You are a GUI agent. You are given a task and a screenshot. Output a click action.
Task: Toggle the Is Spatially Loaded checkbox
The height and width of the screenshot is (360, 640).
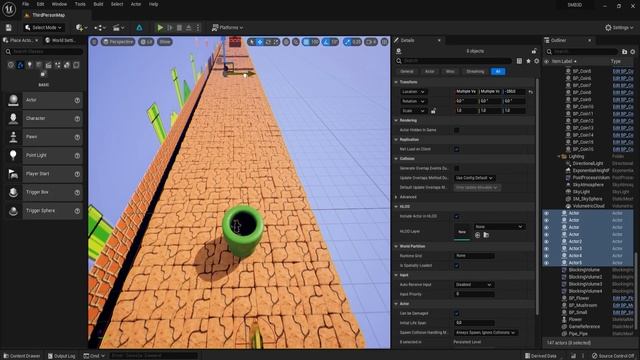point(457,265)
